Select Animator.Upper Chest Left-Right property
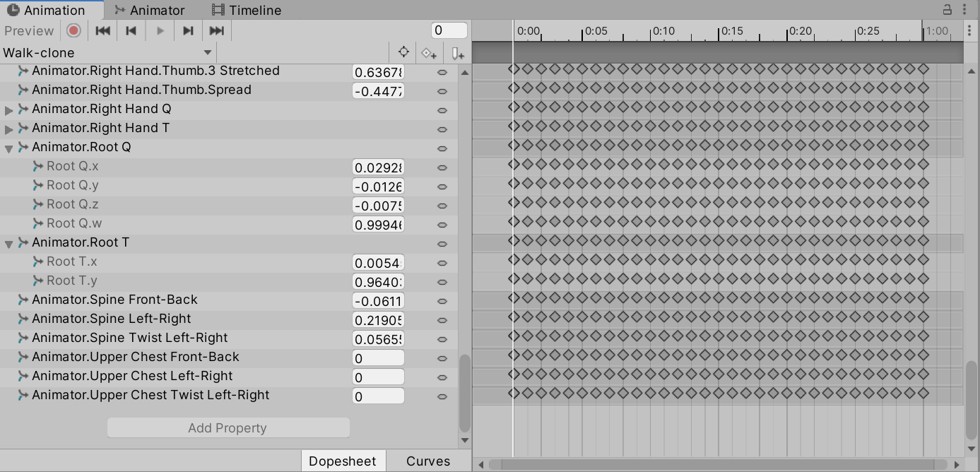 (x=132, y=376)
